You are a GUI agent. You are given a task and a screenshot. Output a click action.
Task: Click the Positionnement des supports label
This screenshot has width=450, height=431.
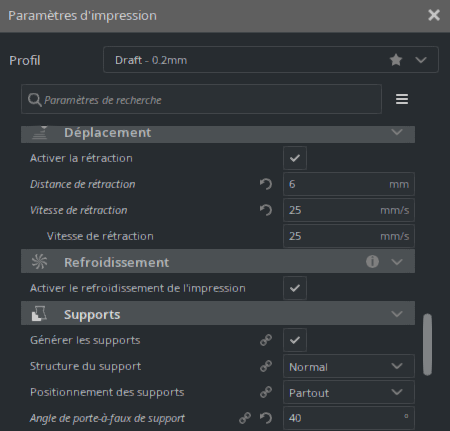point(107,392)
